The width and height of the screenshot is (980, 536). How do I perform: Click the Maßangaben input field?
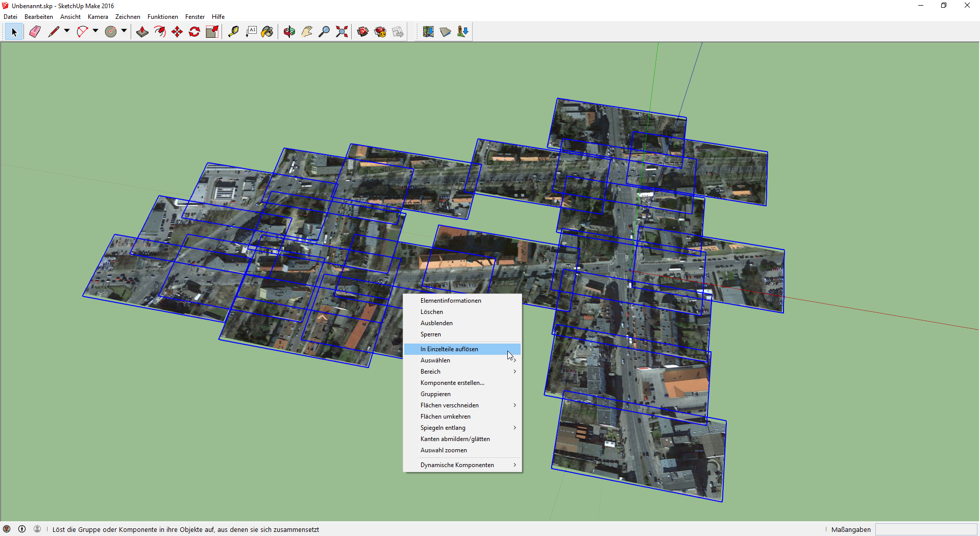(926, 529)
